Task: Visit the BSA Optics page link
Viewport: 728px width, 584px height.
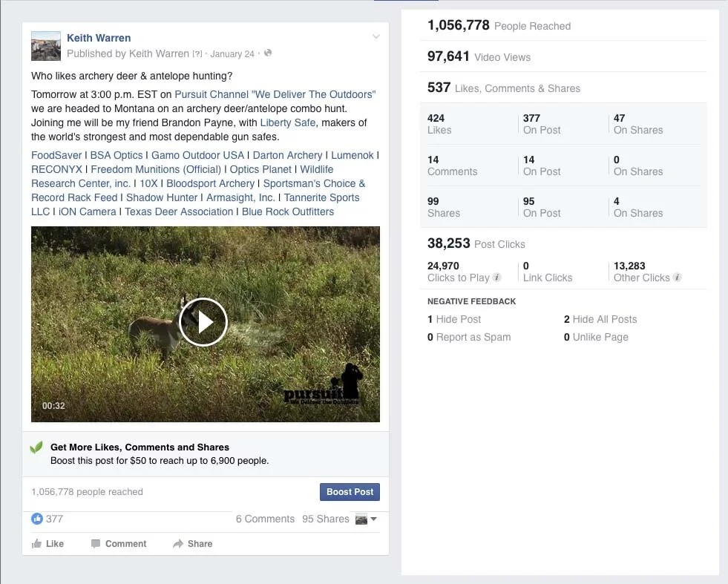Action: pyautogui.click(x=117, y=155)
